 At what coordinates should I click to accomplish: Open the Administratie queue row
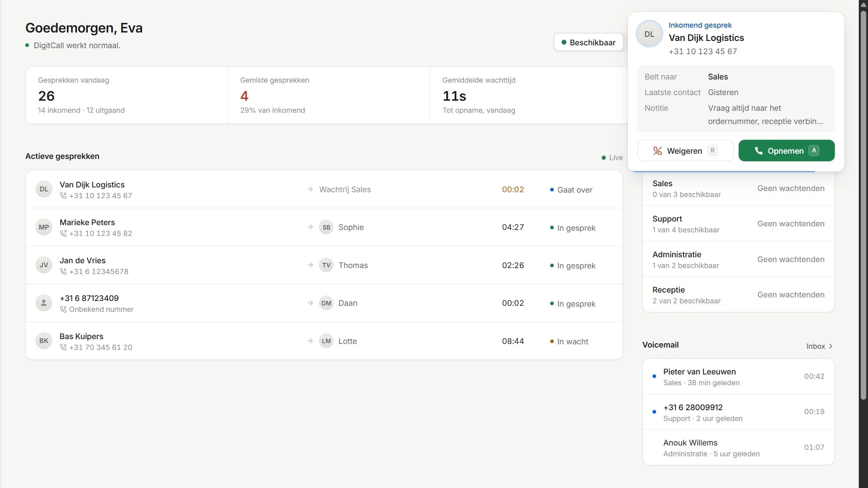(738, 259)
